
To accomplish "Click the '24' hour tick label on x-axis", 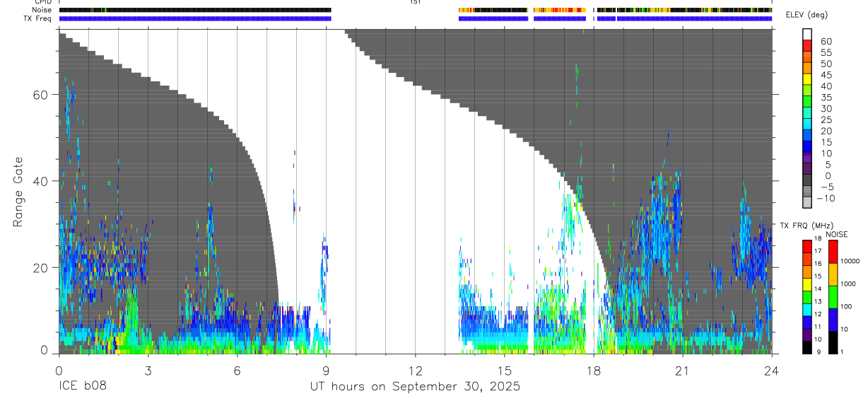I will (x=772, y=371).
